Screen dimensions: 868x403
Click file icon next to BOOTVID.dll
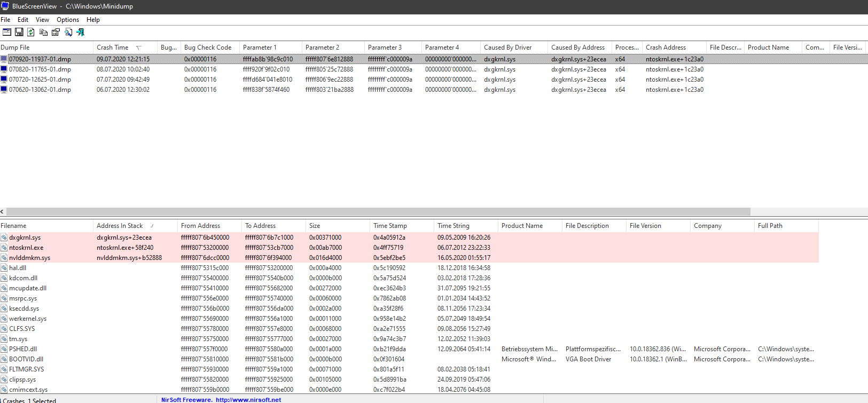pyautogui.click(x=4, y=359)
